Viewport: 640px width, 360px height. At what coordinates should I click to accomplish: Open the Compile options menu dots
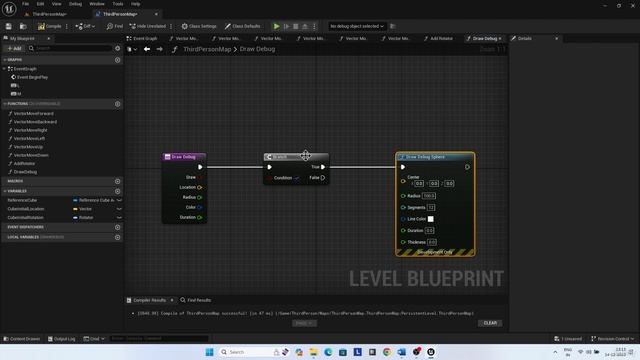click(67, 26)
